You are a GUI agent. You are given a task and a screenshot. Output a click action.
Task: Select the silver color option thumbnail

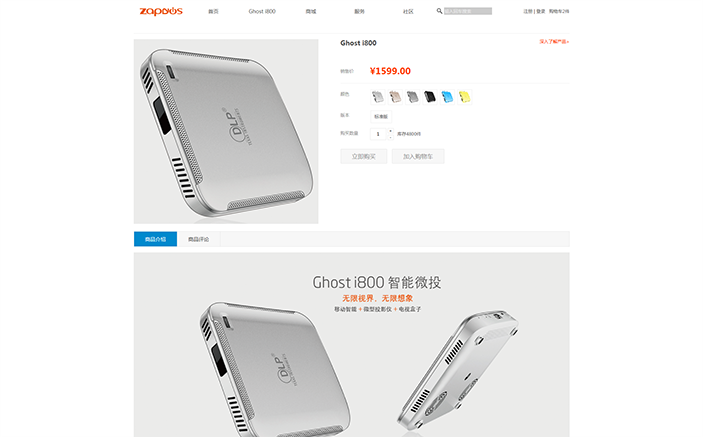click(378, 96)
